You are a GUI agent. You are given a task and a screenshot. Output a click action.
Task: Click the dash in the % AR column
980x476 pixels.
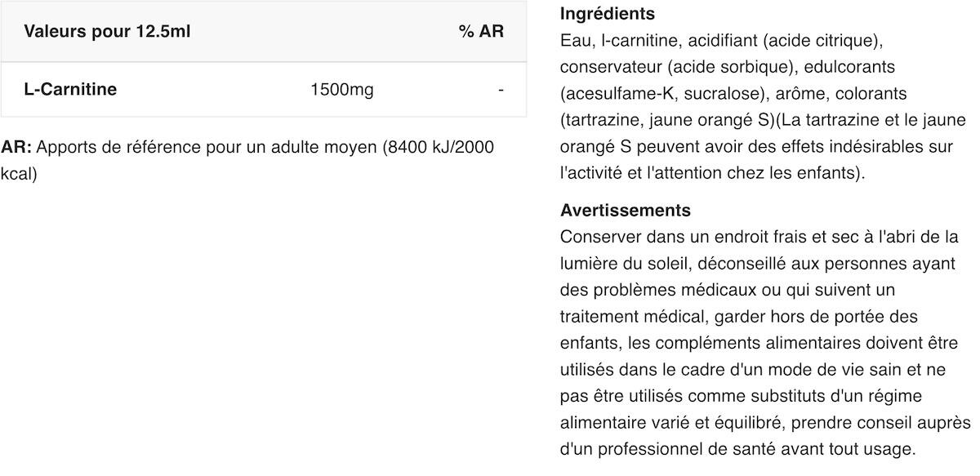[501, 90]
